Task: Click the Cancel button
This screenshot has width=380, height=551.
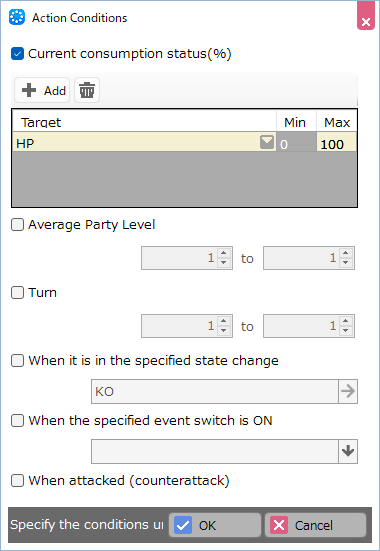Action: point(315,525)
